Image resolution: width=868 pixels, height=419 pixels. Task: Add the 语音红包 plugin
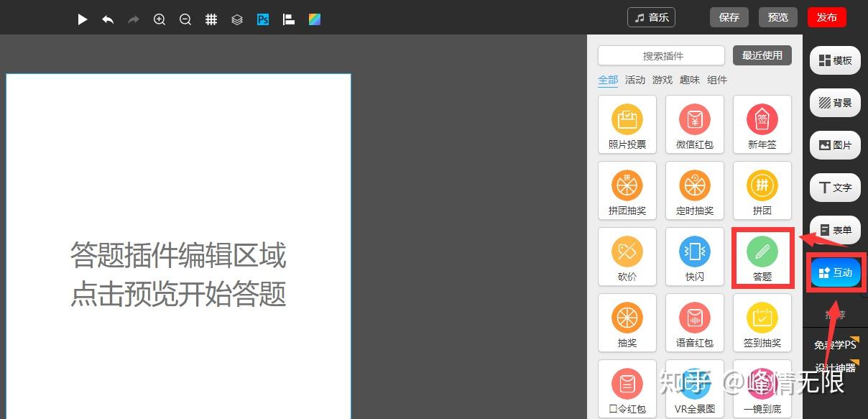point(695,323)
